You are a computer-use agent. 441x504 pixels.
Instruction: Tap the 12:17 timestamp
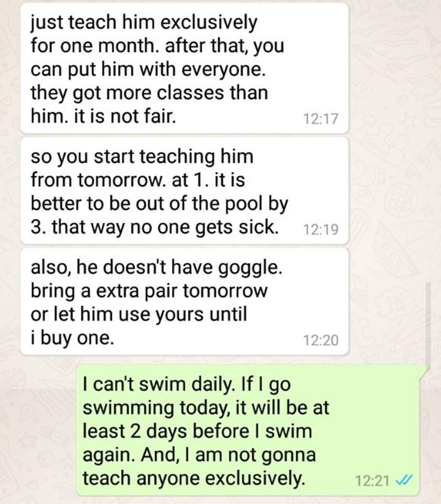(x=321, y=119)
